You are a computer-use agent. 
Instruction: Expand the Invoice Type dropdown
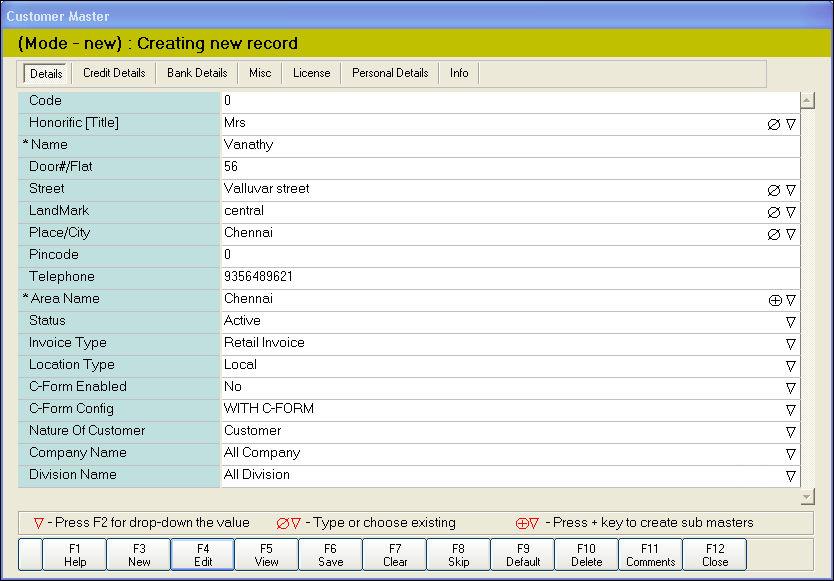(x=790, y=344)
